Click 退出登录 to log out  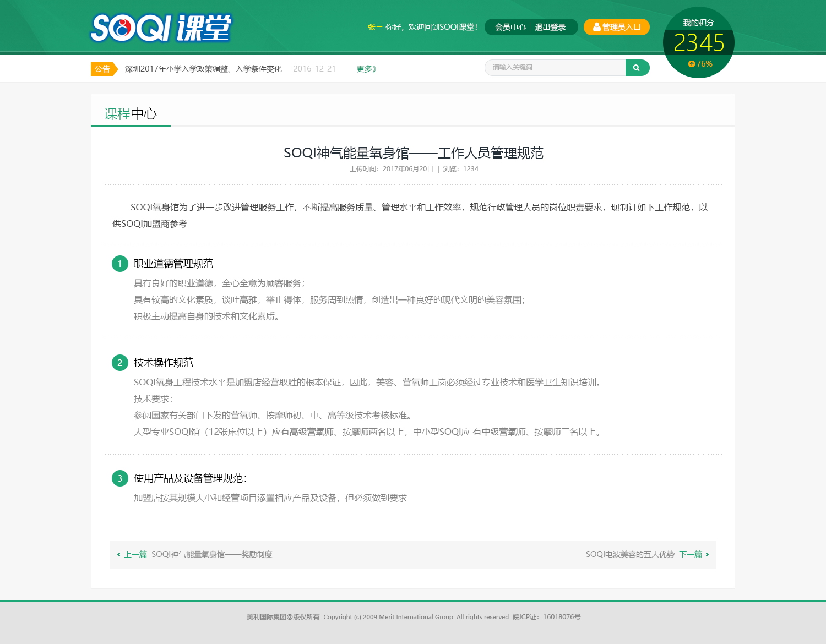pyautogui.click(x=550, y=27)
